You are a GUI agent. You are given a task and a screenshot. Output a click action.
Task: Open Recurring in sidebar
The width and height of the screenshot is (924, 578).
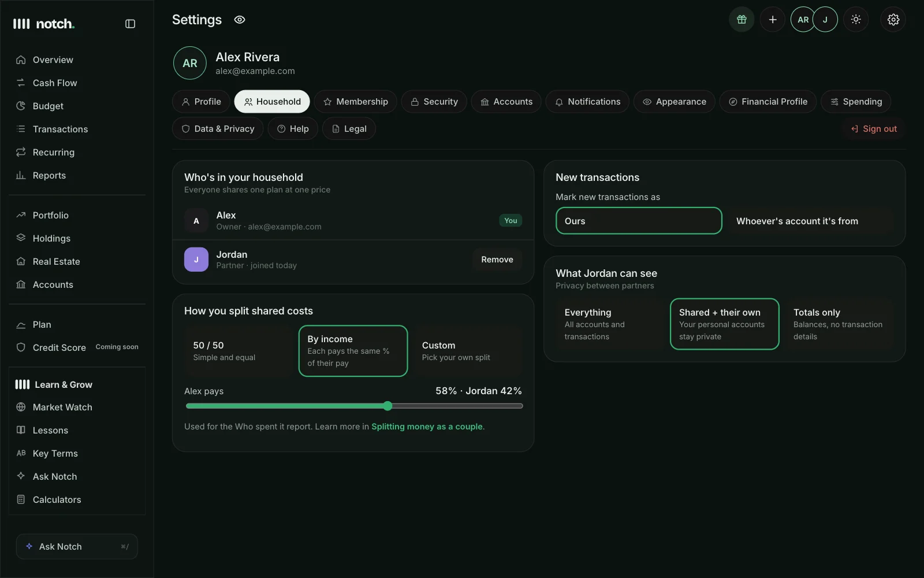(x=77, y=152)
